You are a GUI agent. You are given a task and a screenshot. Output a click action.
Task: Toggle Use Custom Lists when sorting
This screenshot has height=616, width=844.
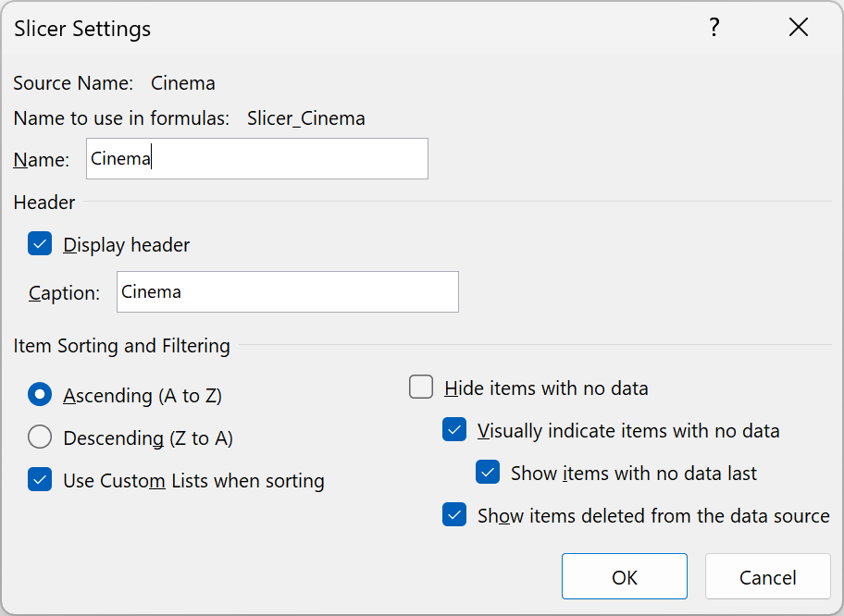click(x=40, y=479)
